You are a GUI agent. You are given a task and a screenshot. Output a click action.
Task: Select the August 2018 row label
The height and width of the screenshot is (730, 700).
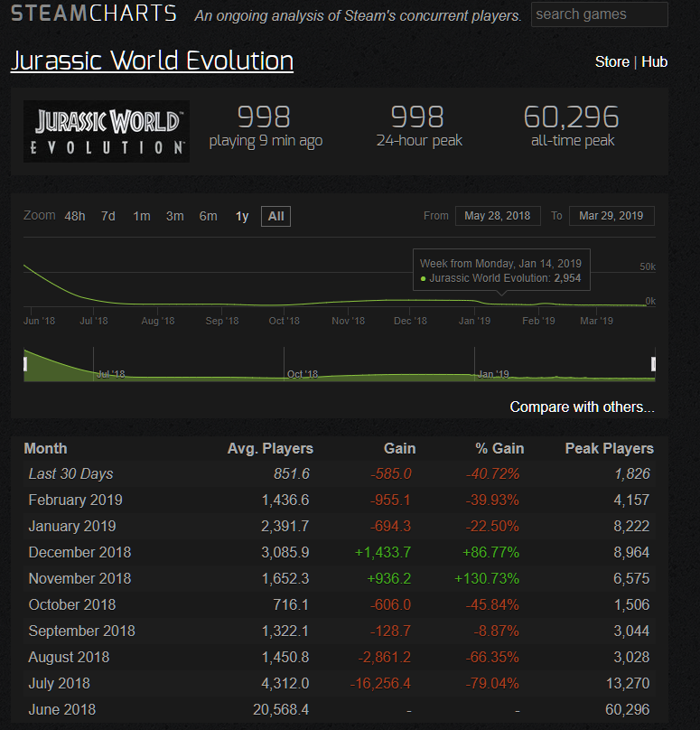69,657
